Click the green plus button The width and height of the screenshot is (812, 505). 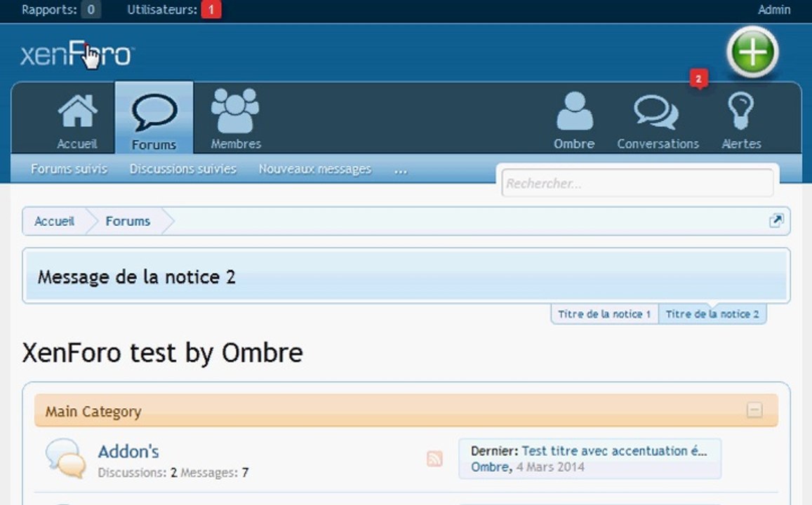coord(752,53)
